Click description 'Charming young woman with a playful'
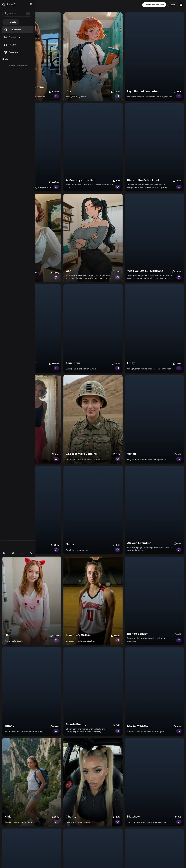Image resolution: width=186 pixels, height=868 pixels. coord(85,730)
